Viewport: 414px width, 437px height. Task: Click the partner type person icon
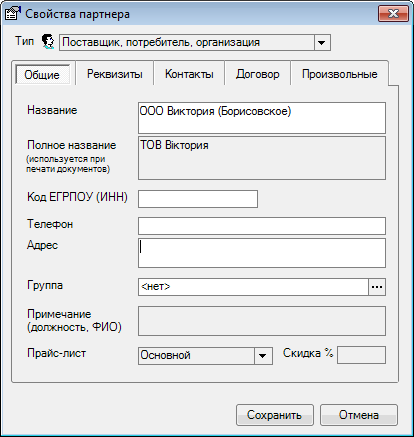pos(48,42)
